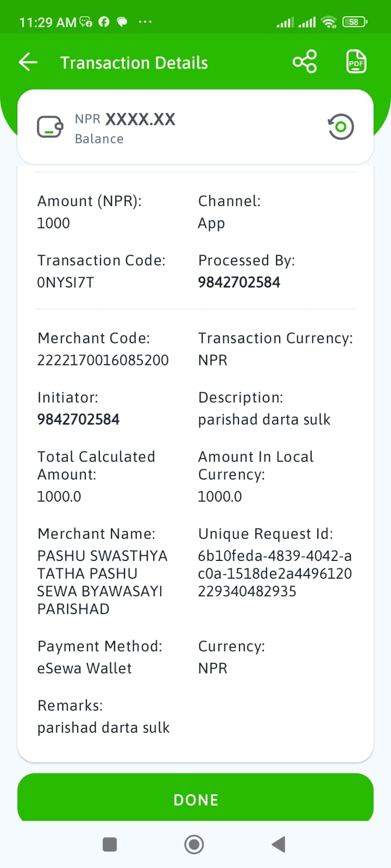The height and width of the screenshot is (868, 391).
Task: Select the transaction code 0NYSI7T
Action: point(65,282)
